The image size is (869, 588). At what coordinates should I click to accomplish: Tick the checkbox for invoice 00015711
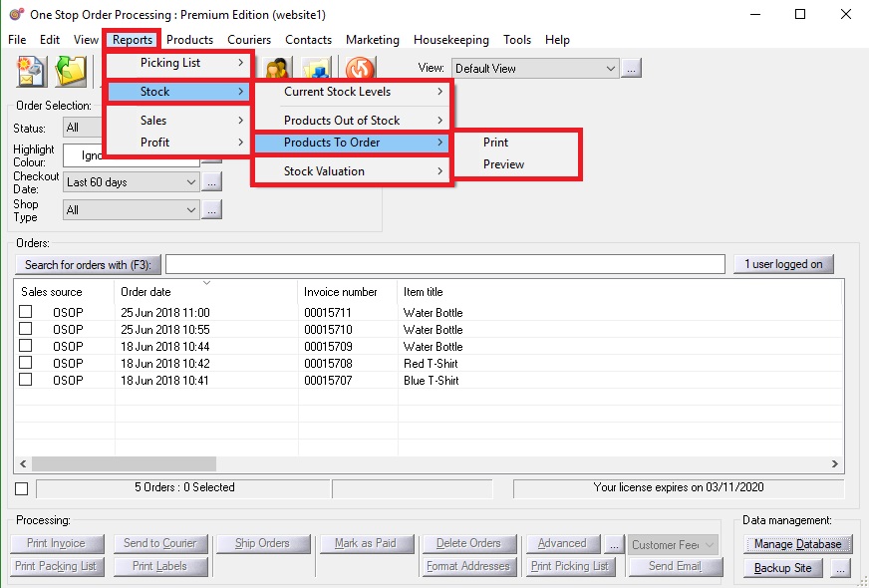coord(26,312)
